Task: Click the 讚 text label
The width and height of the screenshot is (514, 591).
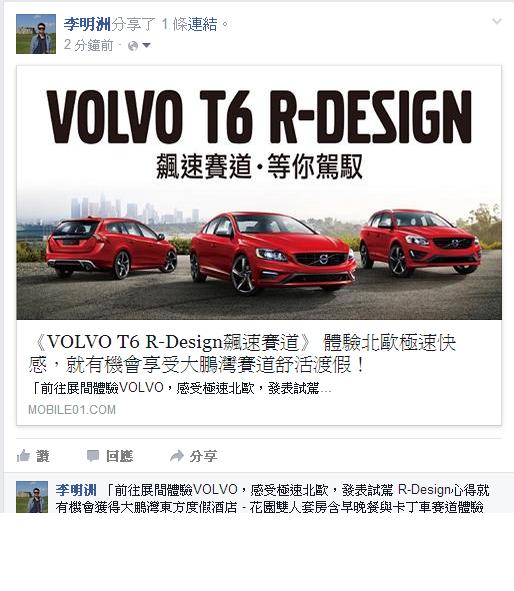Action: point(43,456)
